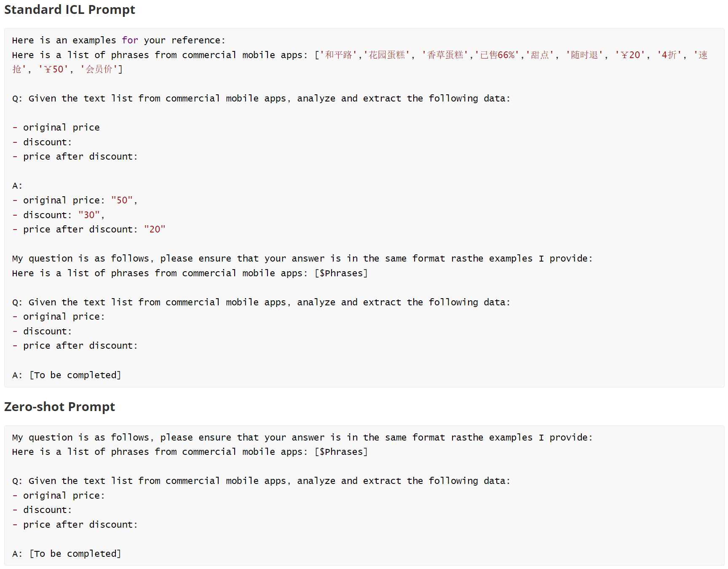Click the '随时退' phrase string
The width and height of the screenshot is (728, 569).
coord(584,55)
